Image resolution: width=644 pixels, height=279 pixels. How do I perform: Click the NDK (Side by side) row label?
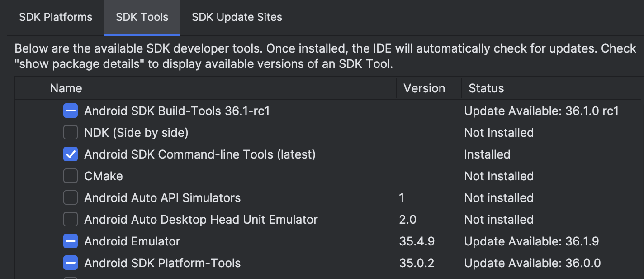[x=136, y=133]
